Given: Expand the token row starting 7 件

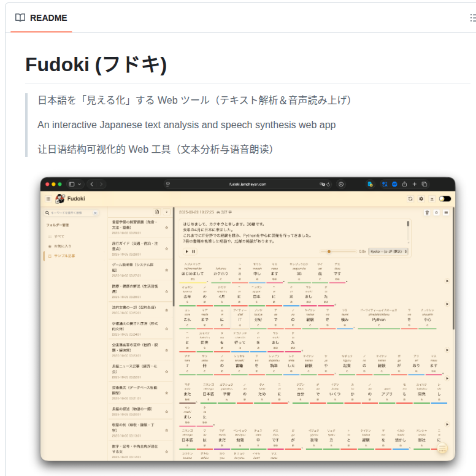Looking at the screenshot, I should click(447, 378).
